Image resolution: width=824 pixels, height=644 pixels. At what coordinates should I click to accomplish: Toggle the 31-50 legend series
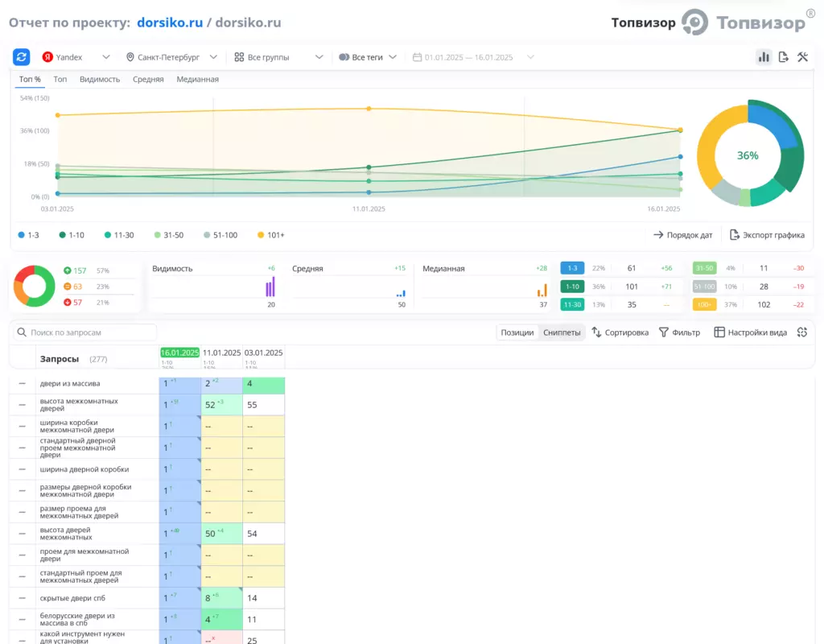(x=169, y=235)
